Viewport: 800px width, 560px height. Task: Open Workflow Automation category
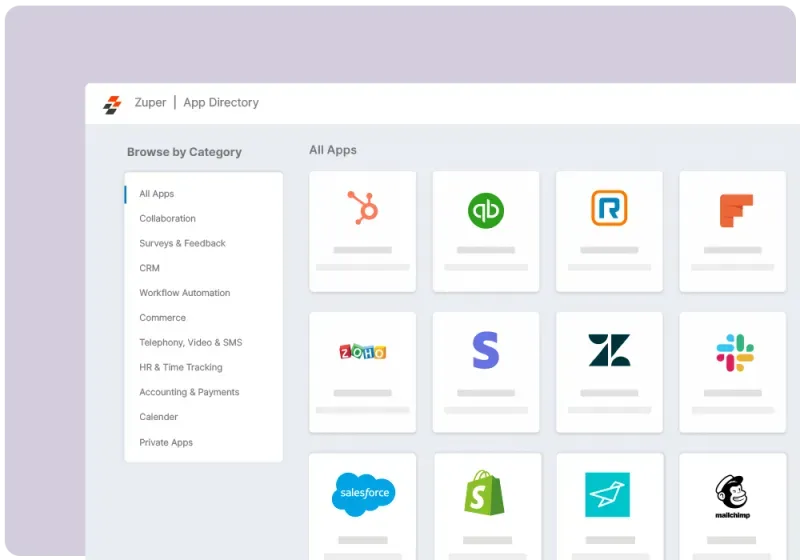[184, 293]
